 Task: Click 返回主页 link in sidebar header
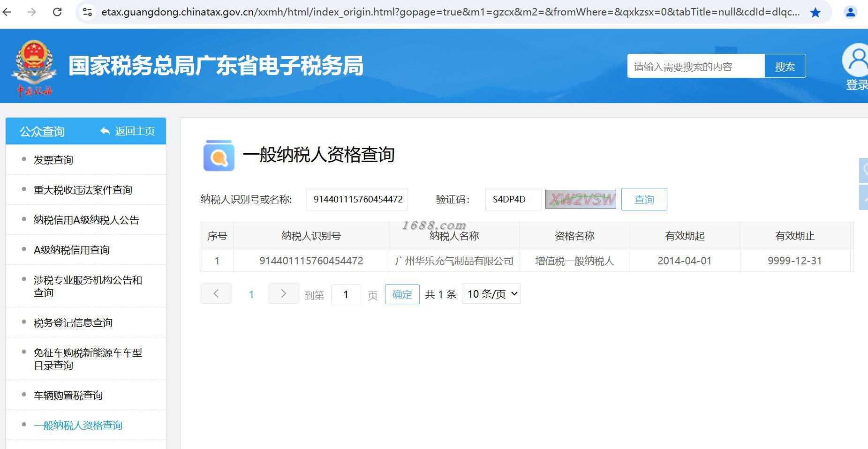(x=128, y=131)
